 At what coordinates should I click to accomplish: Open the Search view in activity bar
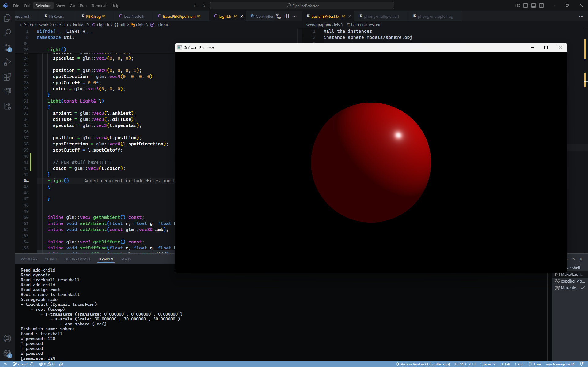(7, 32)
